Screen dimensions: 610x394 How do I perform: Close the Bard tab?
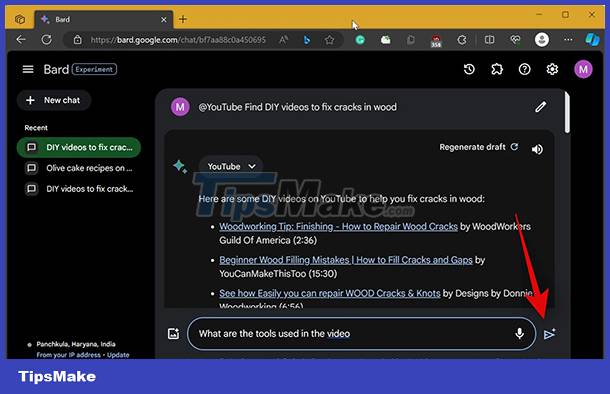pyautogui.click(x=164, y=19)
